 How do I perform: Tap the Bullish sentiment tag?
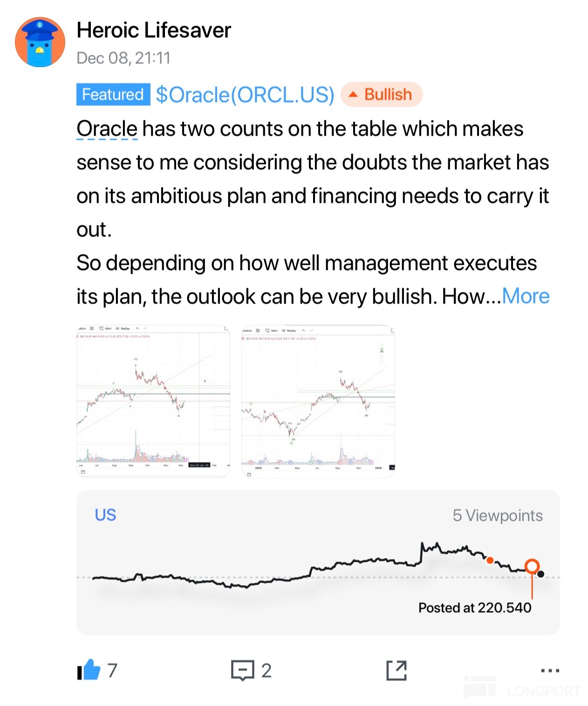382,95
